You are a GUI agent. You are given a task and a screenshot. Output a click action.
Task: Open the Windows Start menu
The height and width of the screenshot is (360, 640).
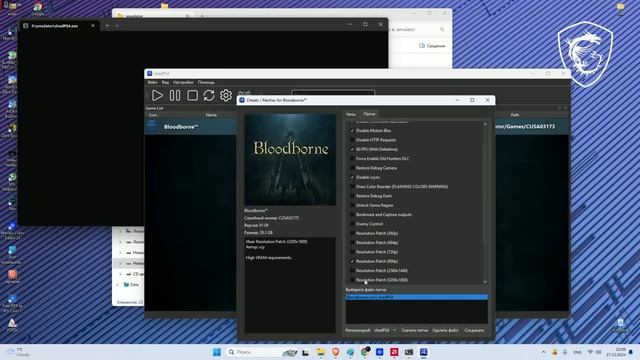217,352
